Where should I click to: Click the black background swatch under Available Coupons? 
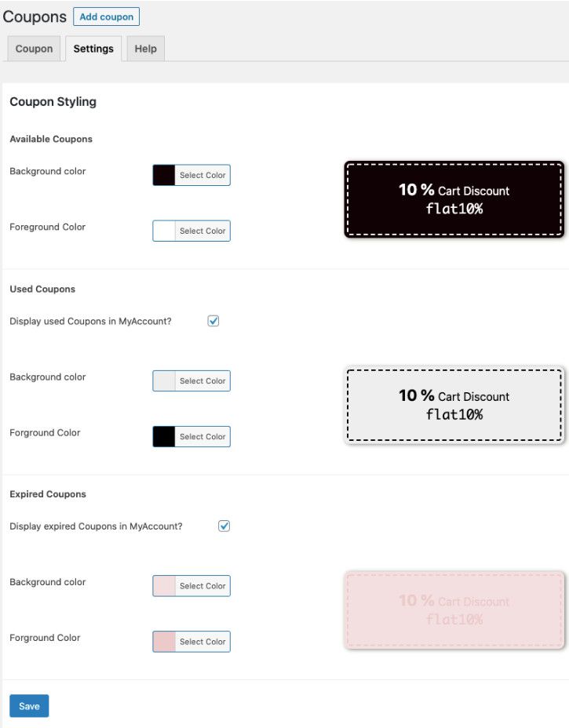165,175
